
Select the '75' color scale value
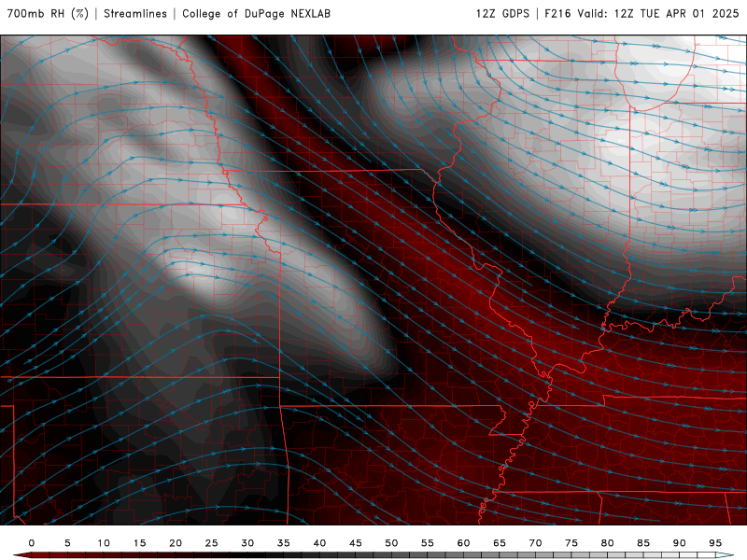tap(571, 543)
